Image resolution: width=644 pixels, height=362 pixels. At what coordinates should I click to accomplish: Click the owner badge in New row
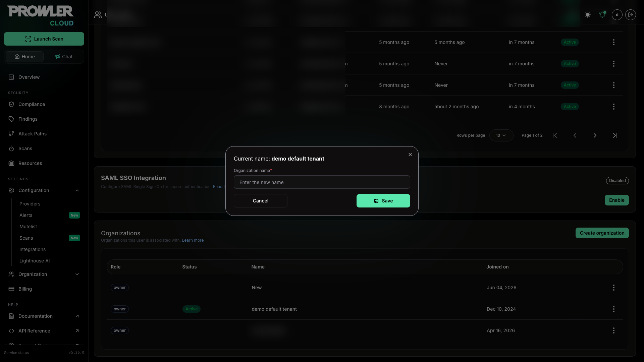click(x=120, y=288)
